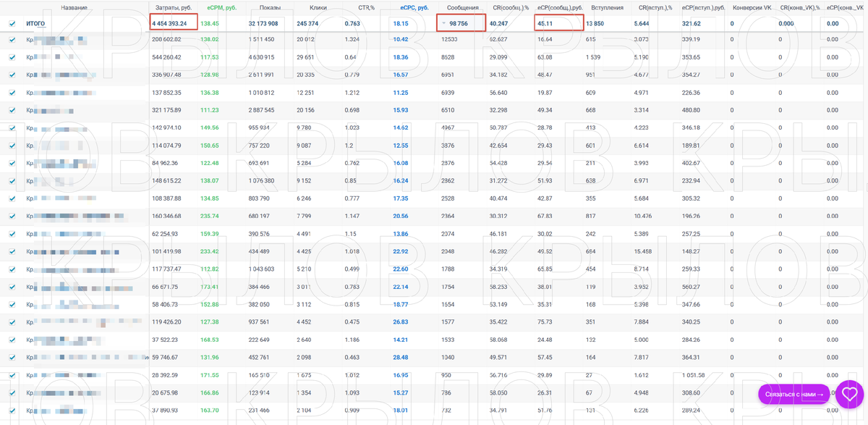Select eCPM value 235.74
The height and width of the screenshot is (425, 868).
pyautogui.click(x=209, y=216)
